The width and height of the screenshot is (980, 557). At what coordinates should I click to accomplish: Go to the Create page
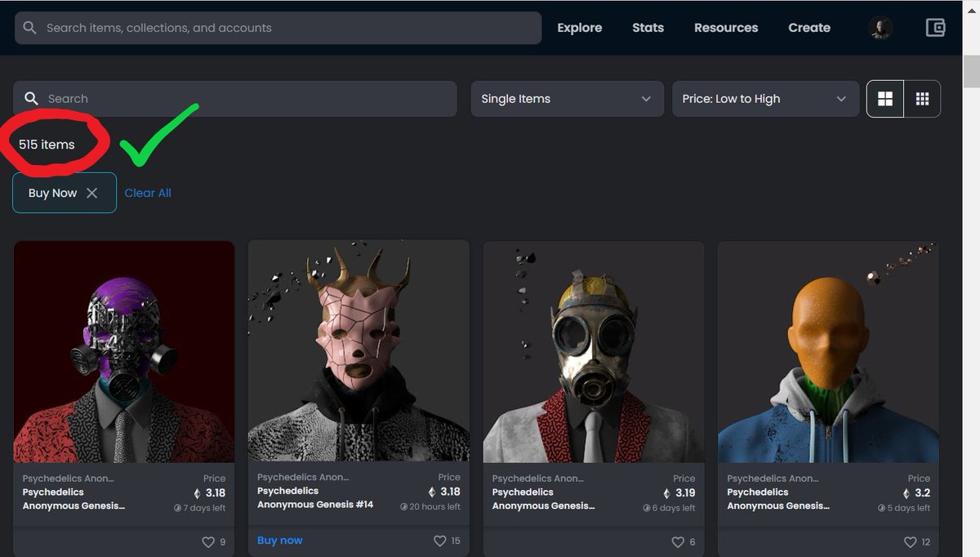(x=809, y=28)
